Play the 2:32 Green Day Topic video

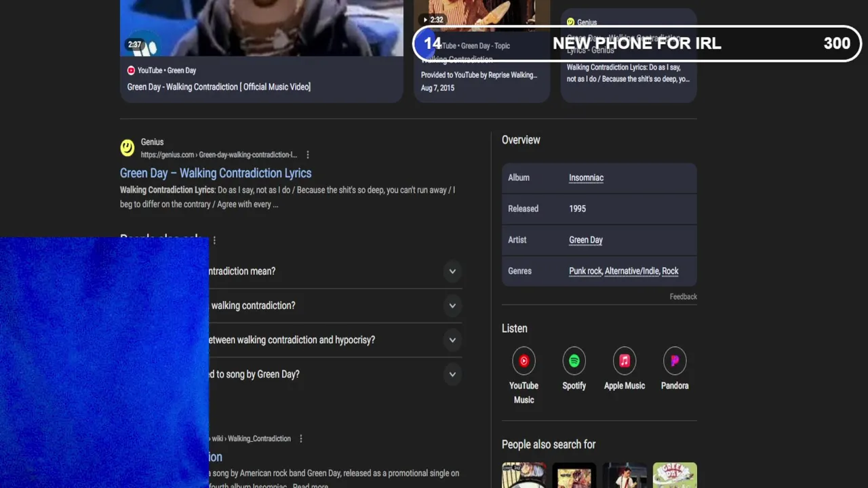click(481, 15)
